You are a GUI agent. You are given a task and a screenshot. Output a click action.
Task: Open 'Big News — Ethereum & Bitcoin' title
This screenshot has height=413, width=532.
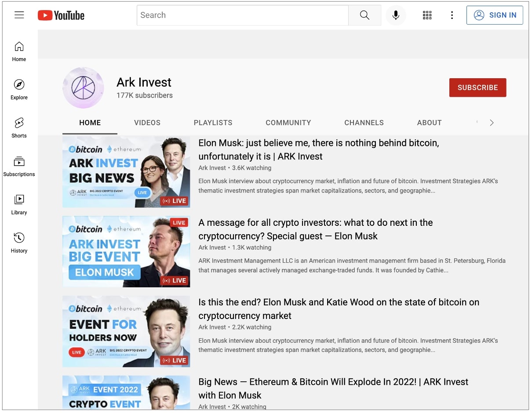[333, 388]
